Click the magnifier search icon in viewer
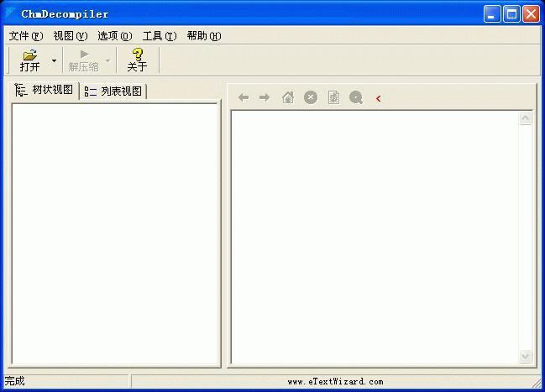Screen dimensions: 545x392 pyautogui.click(x=356, y=98)
